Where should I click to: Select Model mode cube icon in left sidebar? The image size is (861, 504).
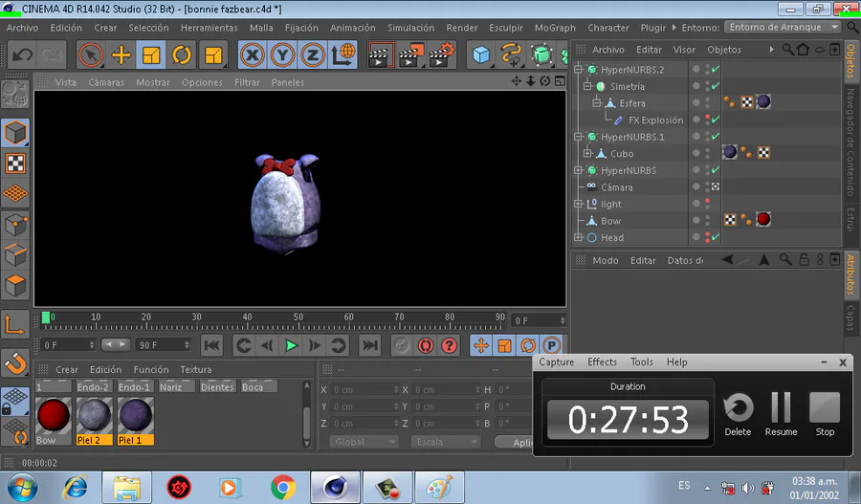point(14,132)
